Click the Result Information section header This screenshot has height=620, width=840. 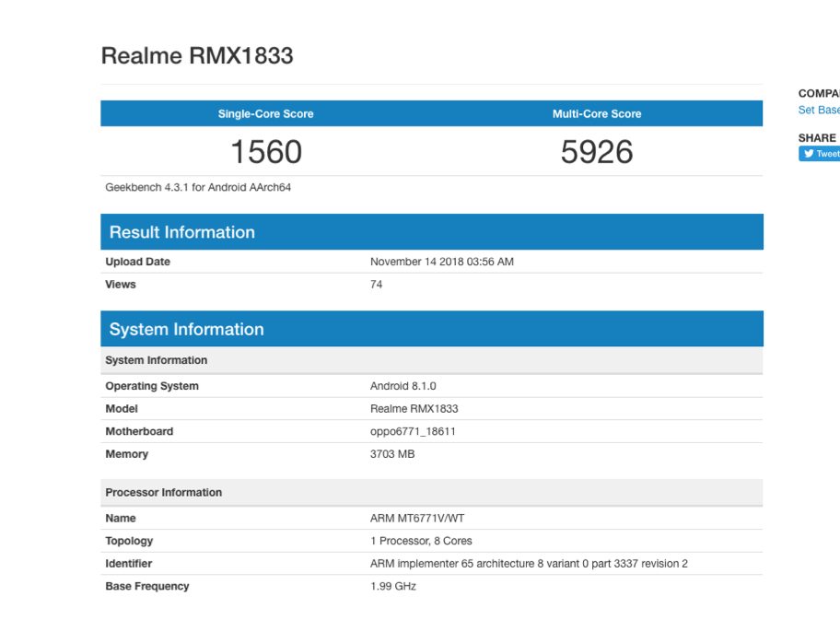tap(182, 232)
